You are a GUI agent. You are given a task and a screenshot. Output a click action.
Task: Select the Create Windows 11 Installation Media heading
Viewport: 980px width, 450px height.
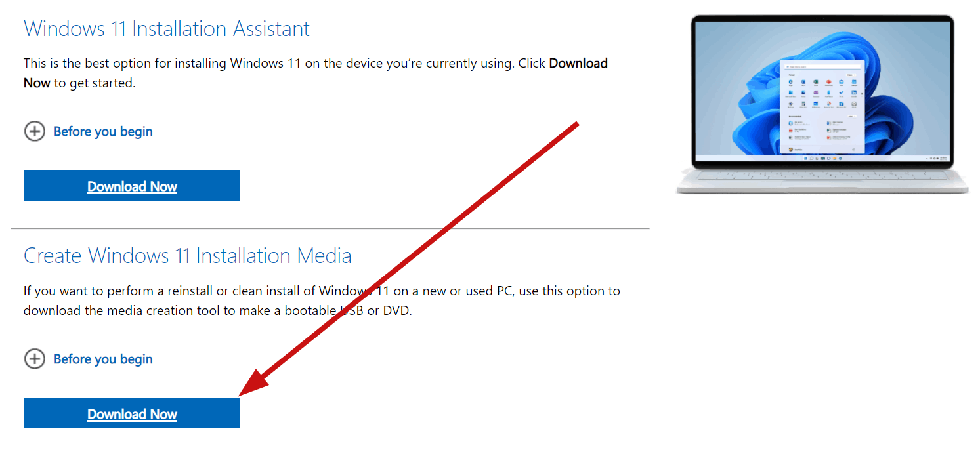(x=188, y=255)
